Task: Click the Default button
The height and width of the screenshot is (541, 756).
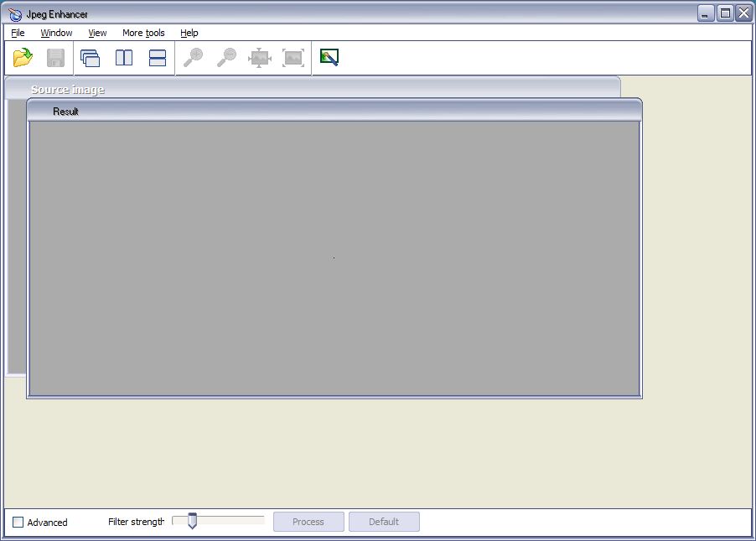Action: [x=384, y=522]
